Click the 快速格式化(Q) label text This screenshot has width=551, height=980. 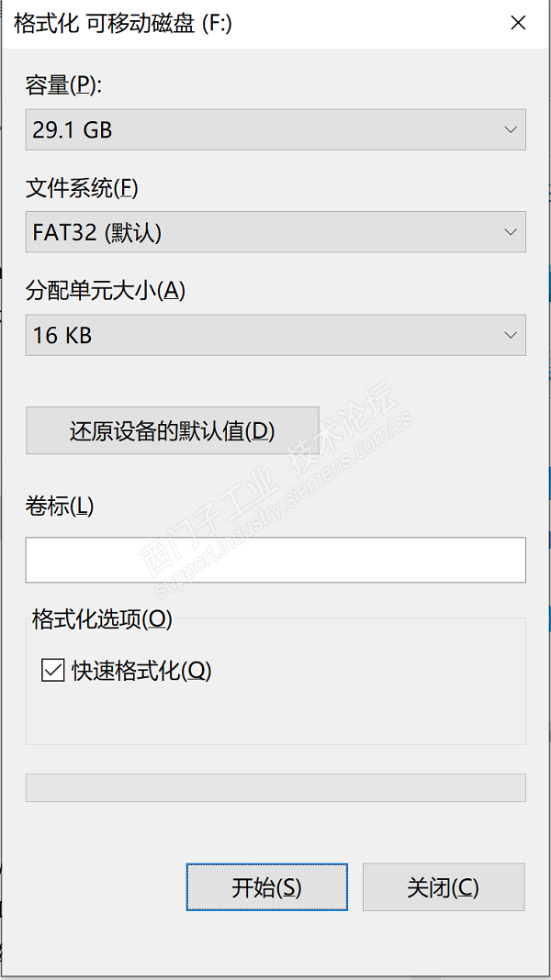pyautogui.click(x=141, y=671)
